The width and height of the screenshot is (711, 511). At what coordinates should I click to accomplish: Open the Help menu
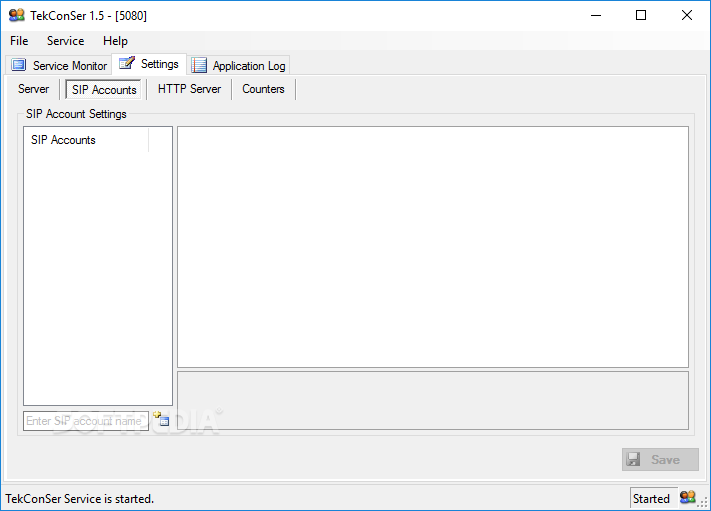(115, 41)
